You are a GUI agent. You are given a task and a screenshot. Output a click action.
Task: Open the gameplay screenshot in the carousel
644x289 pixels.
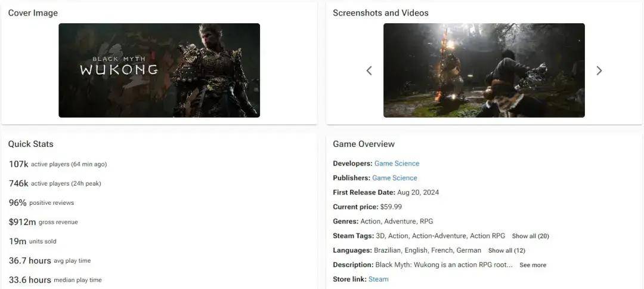point(484,70)
